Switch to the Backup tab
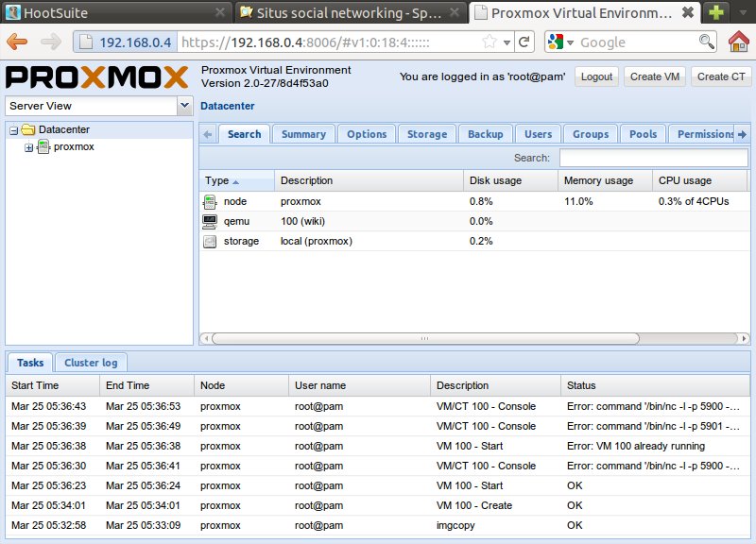Viewport: 756px width, 544px height. click(486, 134)
